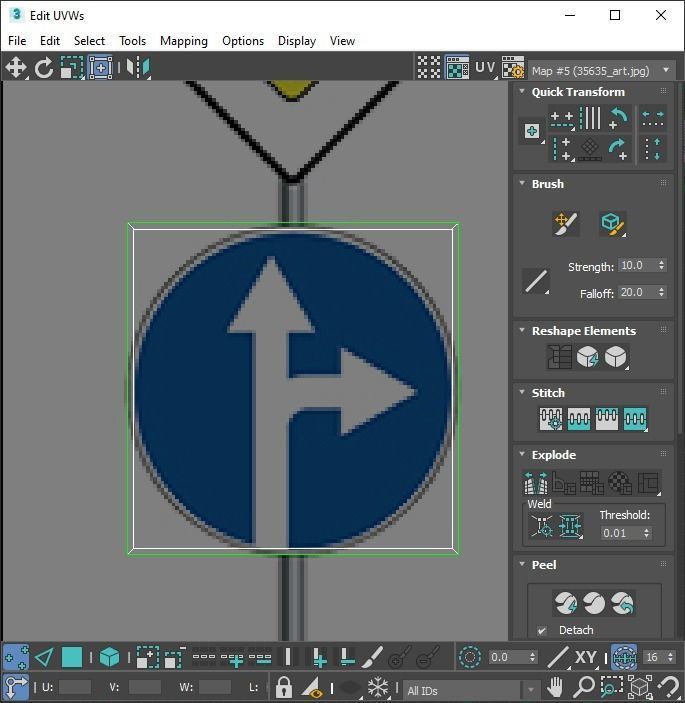Image resolution: width=685 pixels, height=703 pixels.
Task: Click the Reset Peel icon
Action: pos(623,603)
